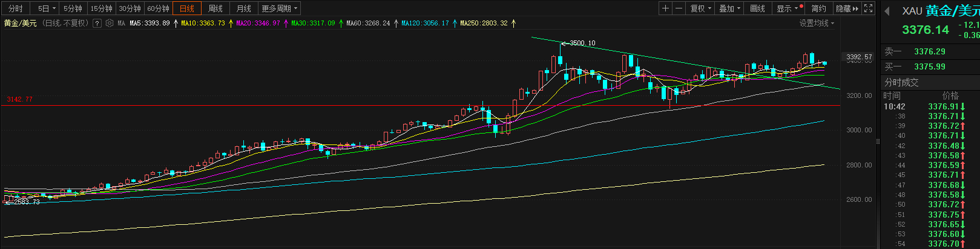Open the MA indicator settings gear
The width and height of the screenshot is (980, 249).
pos(110,23)
